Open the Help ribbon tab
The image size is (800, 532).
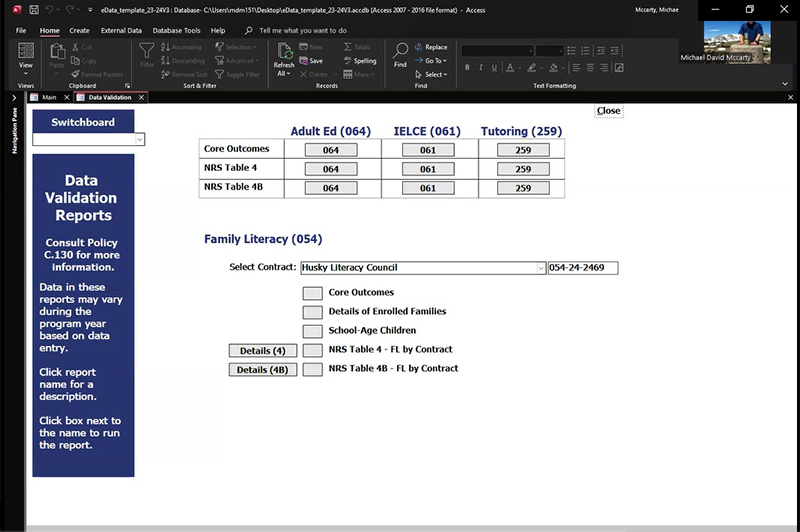pyautogui.click(x=218, y=31)
